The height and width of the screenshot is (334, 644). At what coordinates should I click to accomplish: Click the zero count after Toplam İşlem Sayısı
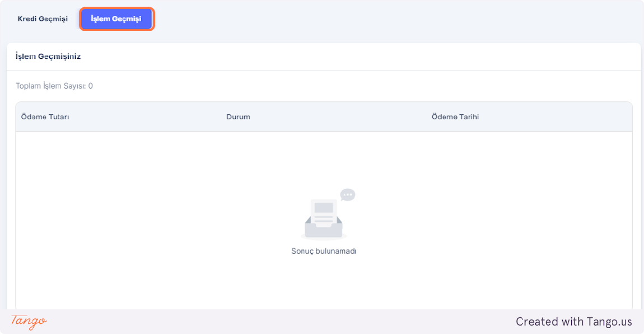(91, 86)
